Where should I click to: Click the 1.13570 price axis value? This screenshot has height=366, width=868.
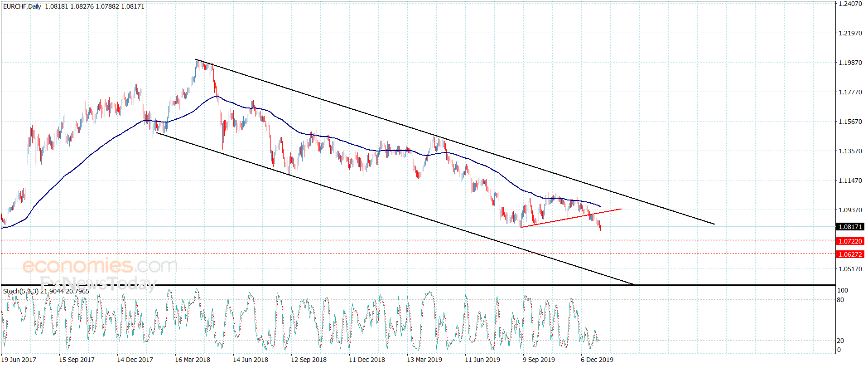(850, 151)
